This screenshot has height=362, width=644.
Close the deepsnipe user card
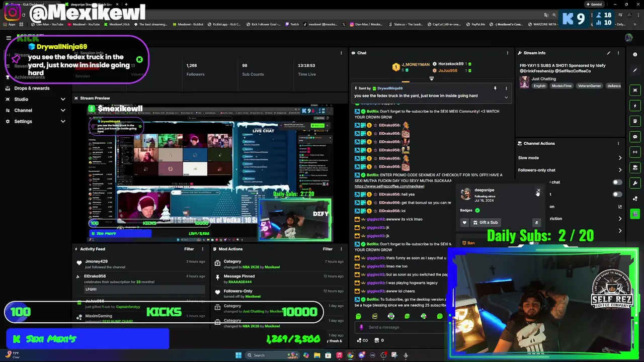538,191
